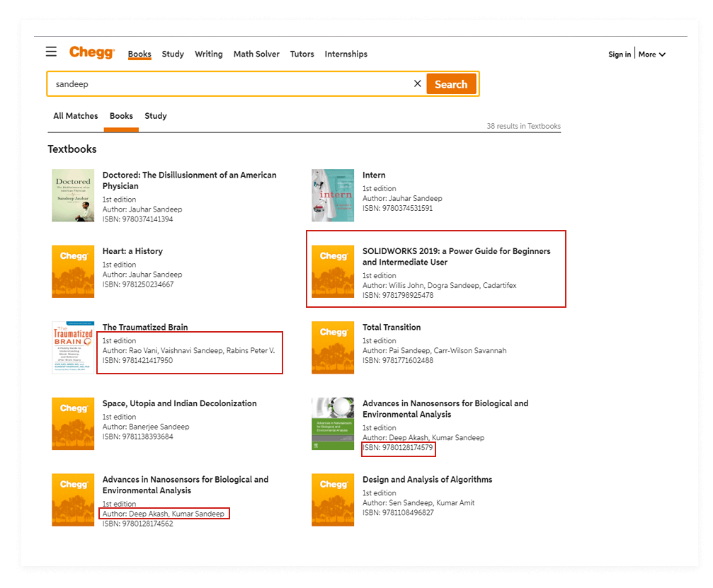This screenshot has height=588, width=713.
Task: Click ISBN: 9780374531591 text
Action: coord(397,208)
